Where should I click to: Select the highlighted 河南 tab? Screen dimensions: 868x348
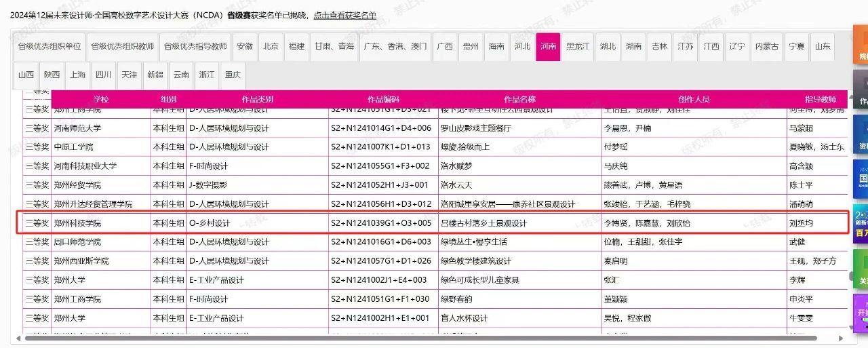(548, 47)
